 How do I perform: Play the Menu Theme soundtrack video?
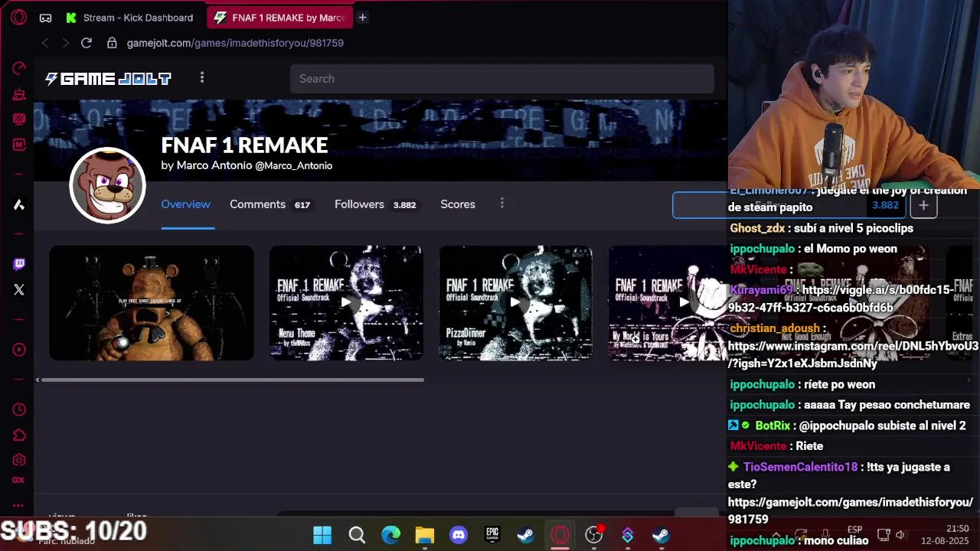(x=346, y=303)
